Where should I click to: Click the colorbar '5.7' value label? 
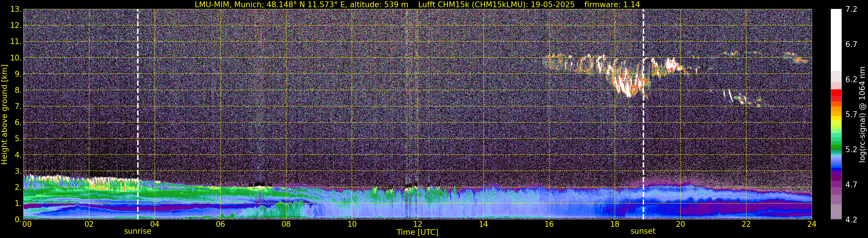(x=851, y=115)
